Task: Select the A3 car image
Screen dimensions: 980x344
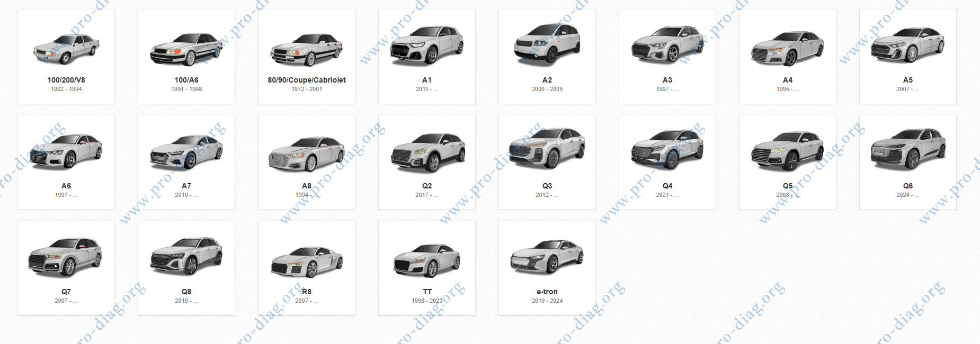Action: click(667, 44)
